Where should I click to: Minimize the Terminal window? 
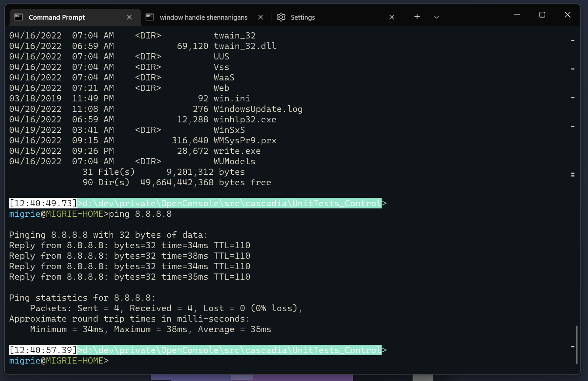(517, 14)
